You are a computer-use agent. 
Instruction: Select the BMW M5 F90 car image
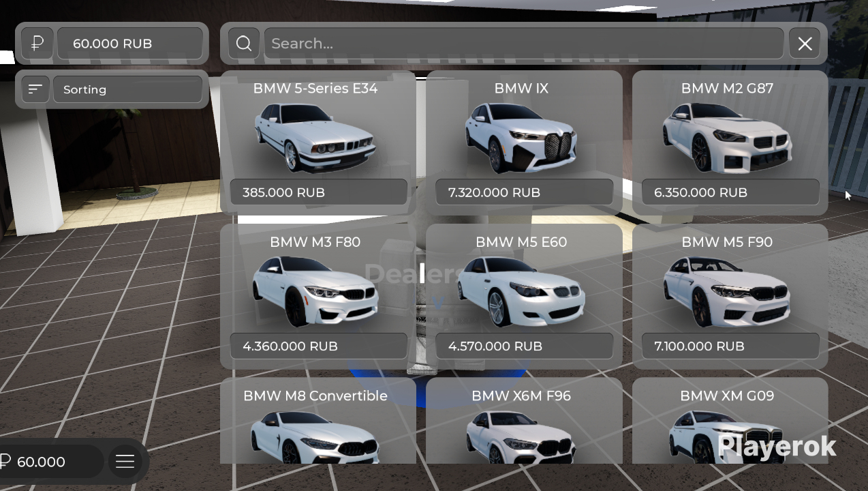pyautogui.click(x=728, y=291)
